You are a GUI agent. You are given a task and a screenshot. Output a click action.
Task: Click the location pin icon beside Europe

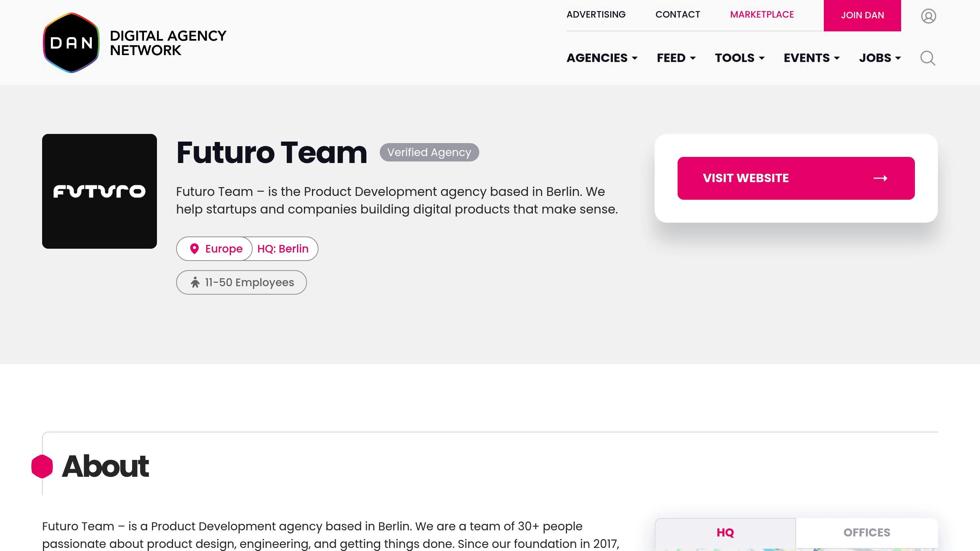click(194, 249)
